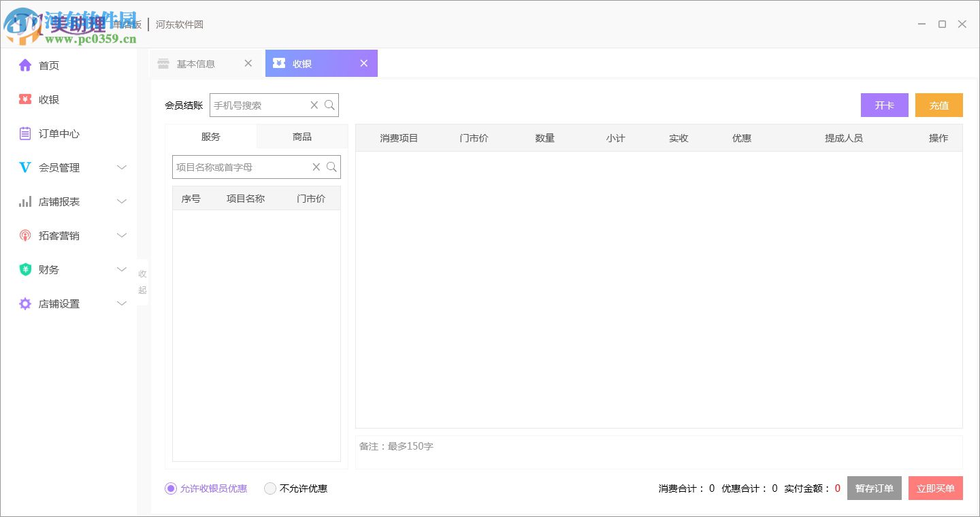Select the 首页 home icon in sidebar

pyautogui.click(x=24, y=65)
